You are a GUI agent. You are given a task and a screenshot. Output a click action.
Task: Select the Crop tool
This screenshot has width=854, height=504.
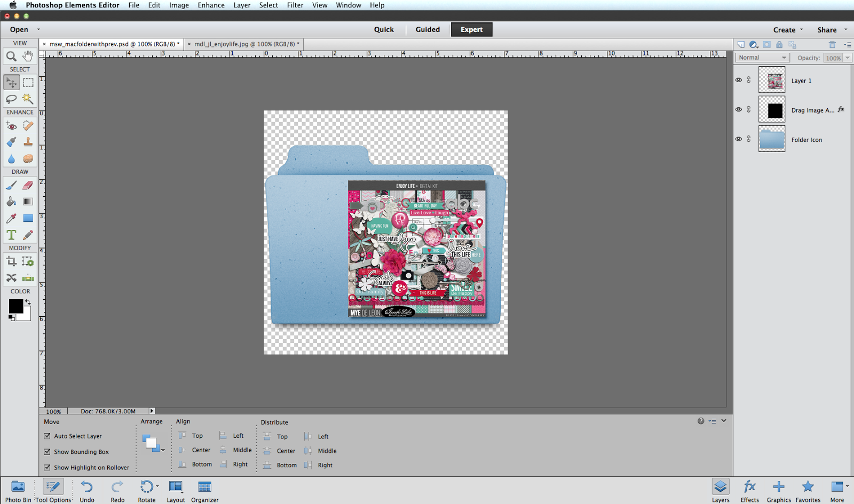(x=11, y=261)
